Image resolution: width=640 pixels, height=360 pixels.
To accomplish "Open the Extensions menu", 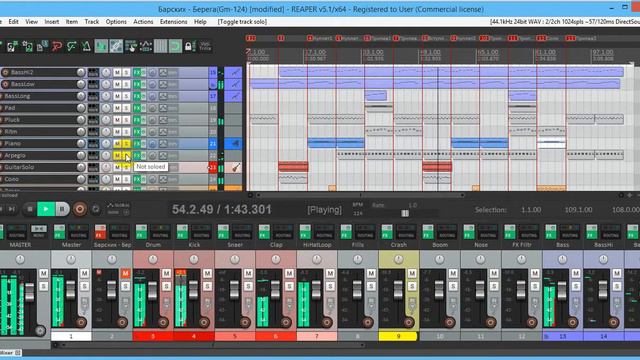I will [173, 22].
